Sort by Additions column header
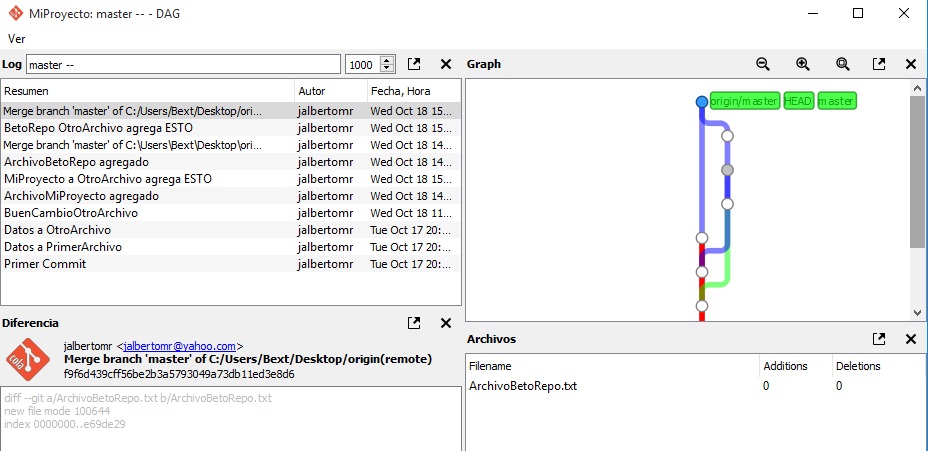Viewport: 928px width, 451px height. [x=795, y=366]
